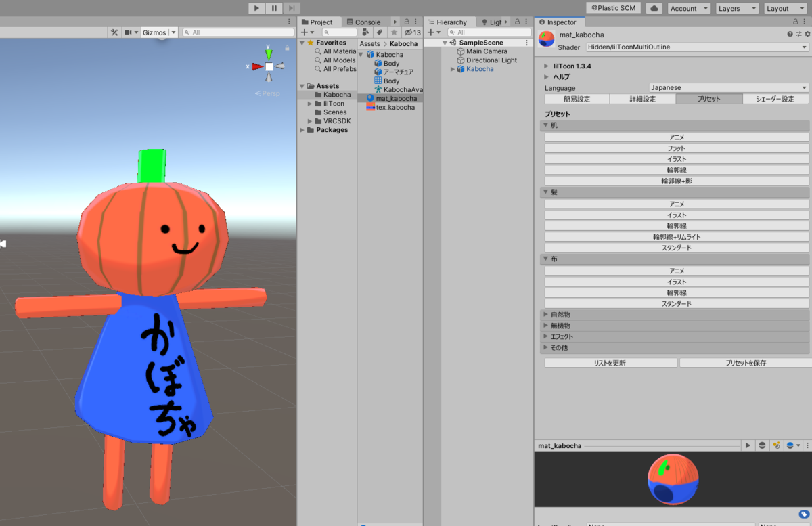Open the material settings gear icon
The height and width of the screenshot is (526, 812).
point(806,34)
